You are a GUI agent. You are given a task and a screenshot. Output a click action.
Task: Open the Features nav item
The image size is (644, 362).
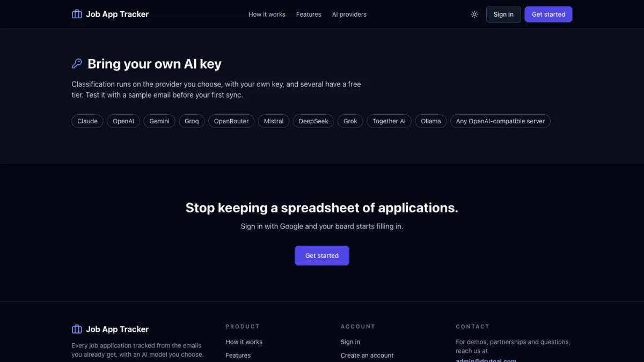(x=309, y=14)
